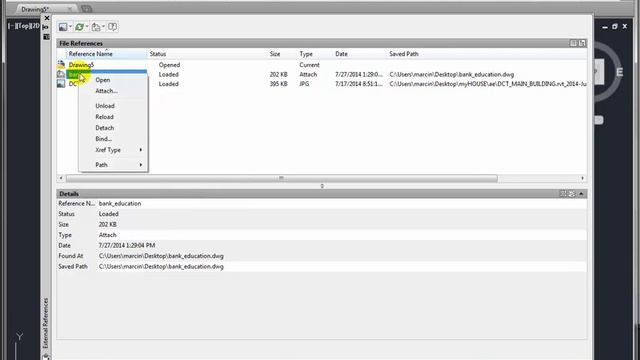The image size is (640, 360).
Task: Click Details Date value 7/27/2014 1:29:04 PM
Action: [127, 245]
